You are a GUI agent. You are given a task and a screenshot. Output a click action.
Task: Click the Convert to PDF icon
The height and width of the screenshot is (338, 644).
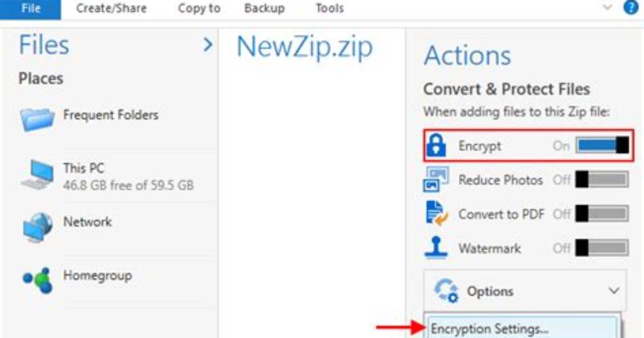[436, 213]
